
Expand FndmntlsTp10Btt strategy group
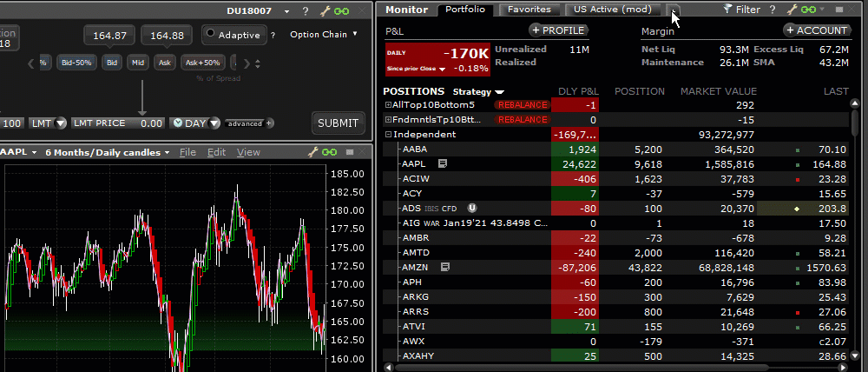(388, 120)
